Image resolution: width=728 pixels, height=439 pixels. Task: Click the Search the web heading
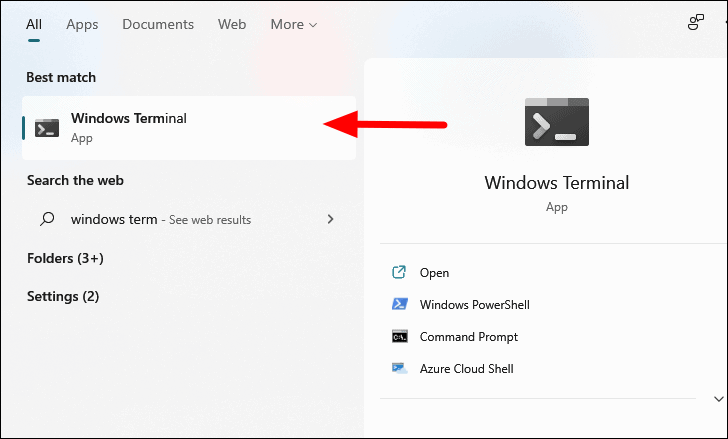(75, 180)
